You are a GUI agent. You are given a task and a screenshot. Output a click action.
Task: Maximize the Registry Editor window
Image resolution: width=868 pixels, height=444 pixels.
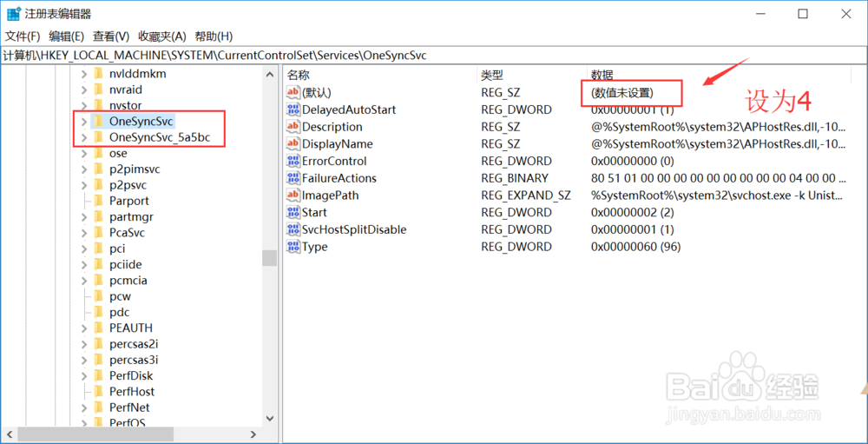point(803,15)
